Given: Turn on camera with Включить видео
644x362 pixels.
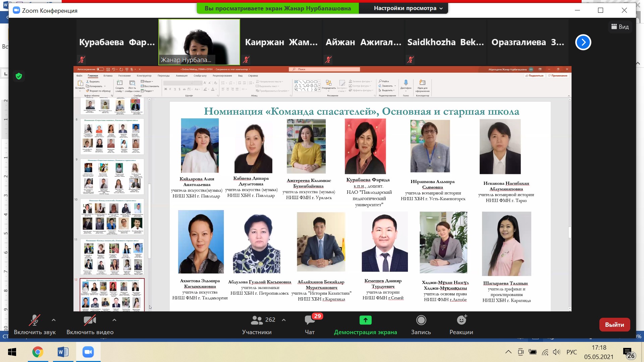Looking at the screenshot, I should 90,325.
